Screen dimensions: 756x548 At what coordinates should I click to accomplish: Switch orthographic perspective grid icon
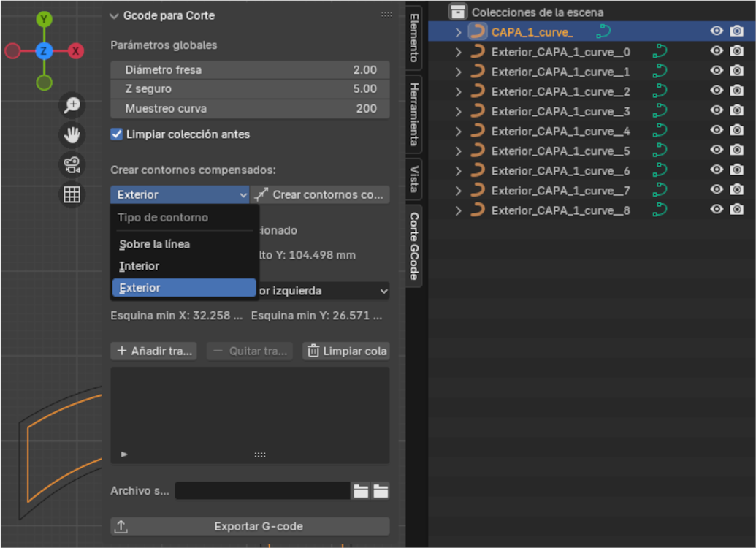(x=72, y=194)
